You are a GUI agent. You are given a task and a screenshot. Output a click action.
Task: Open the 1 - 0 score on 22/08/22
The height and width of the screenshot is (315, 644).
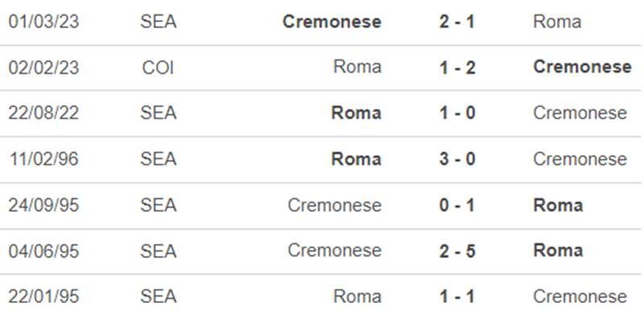(456, 113)
